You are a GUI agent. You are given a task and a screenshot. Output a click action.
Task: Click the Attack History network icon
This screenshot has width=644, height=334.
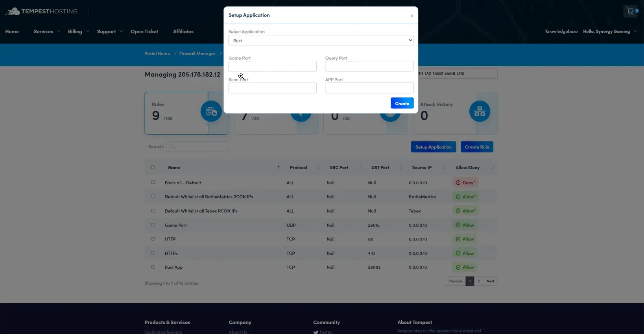click(480, 111)
